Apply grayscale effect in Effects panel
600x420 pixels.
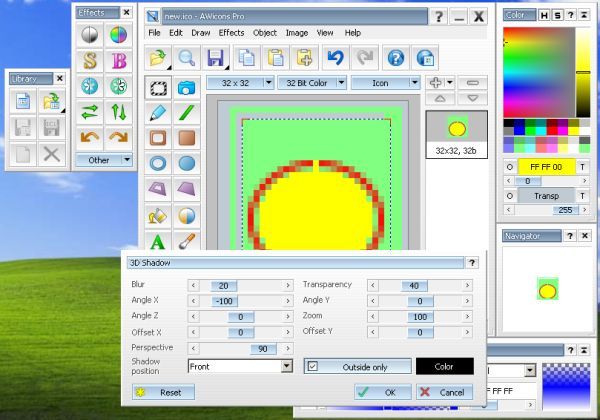point(90,35)
